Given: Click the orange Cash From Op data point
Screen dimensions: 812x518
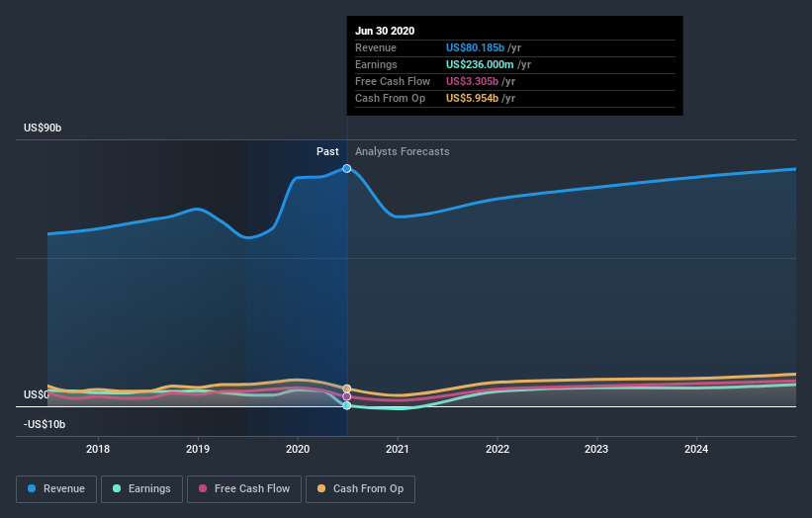Looking at the screenshot, I should point(347,388).
